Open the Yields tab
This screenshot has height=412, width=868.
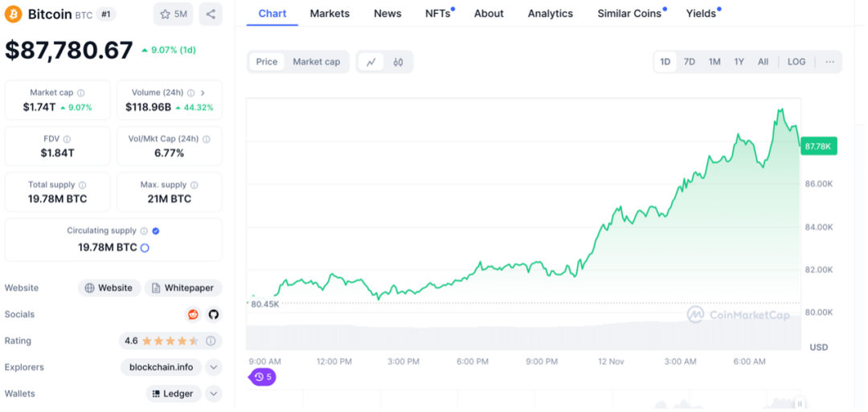point(702,14)
